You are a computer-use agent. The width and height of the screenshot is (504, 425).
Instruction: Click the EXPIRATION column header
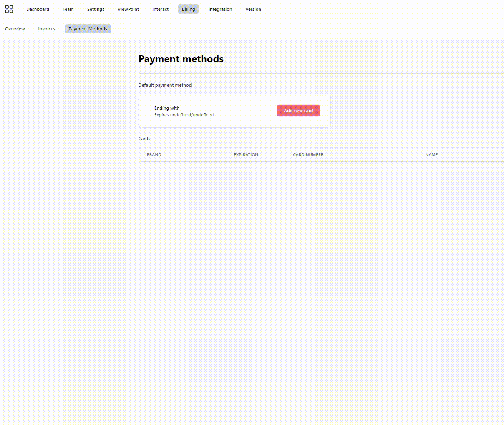[x=246, y=155]
